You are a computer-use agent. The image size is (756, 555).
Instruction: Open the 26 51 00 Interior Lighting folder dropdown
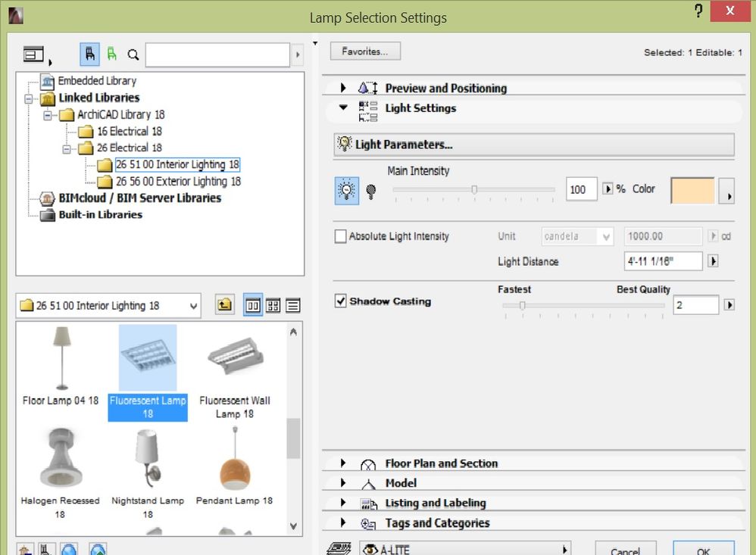coord(193,306)
